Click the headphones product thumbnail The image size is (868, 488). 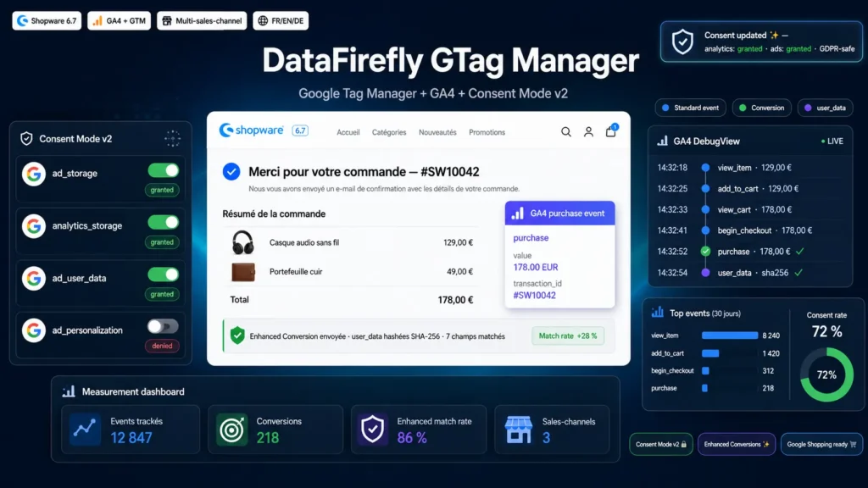pyautogui.click(x=242, y=242)
